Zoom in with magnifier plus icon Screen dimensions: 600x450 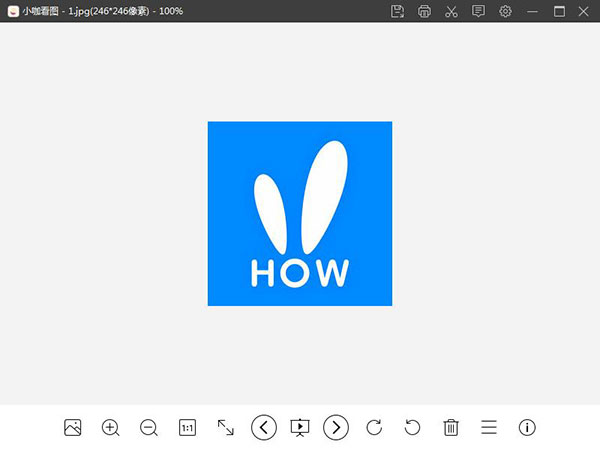click(x=110, y=427)
